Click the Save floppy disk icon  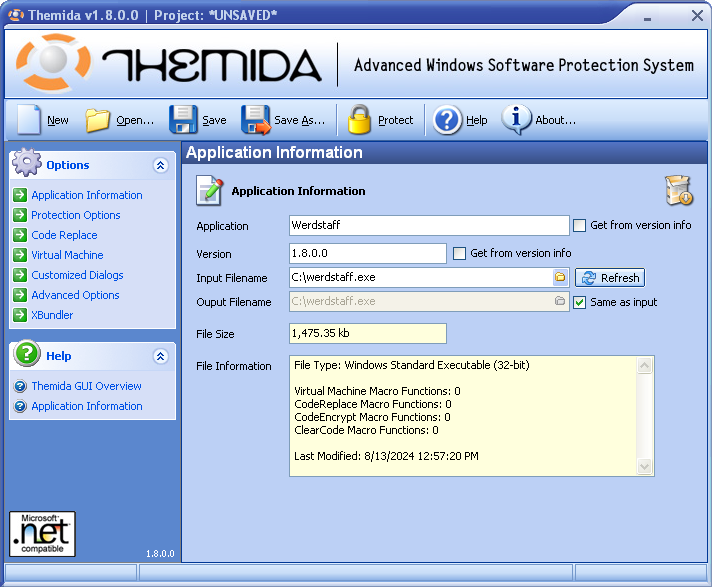(x=183, y=120)
